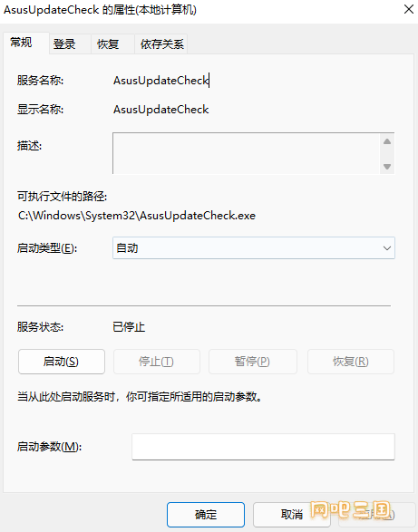
Task: Click the 停止(T) button
Action: pos(157,362)
